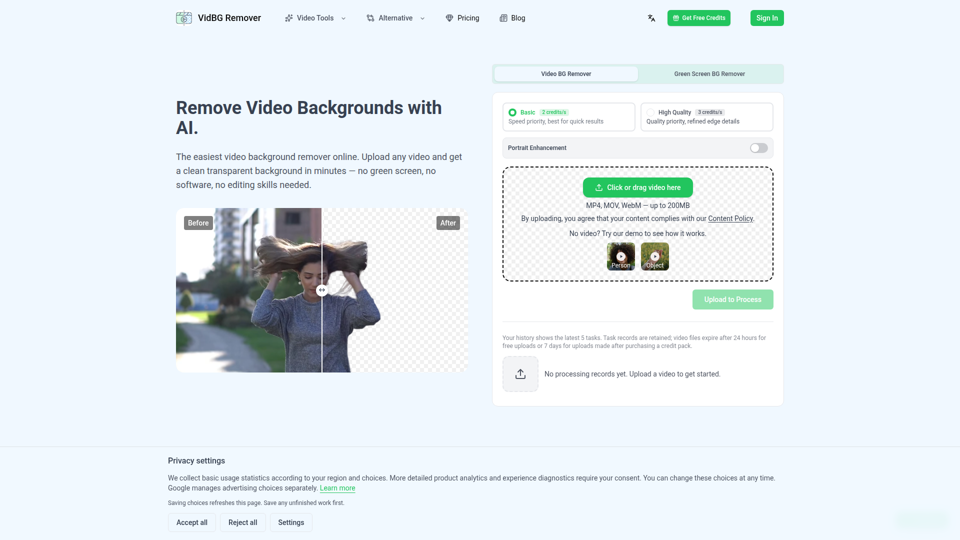
Task: Switch to Video BG Remover tab
Action: pyautogui.click(x=566, y=74)
